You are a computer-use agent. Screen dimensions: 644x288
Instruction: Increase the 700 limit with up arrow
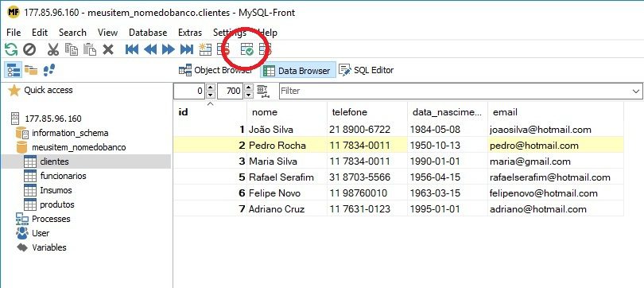point(249,87)
